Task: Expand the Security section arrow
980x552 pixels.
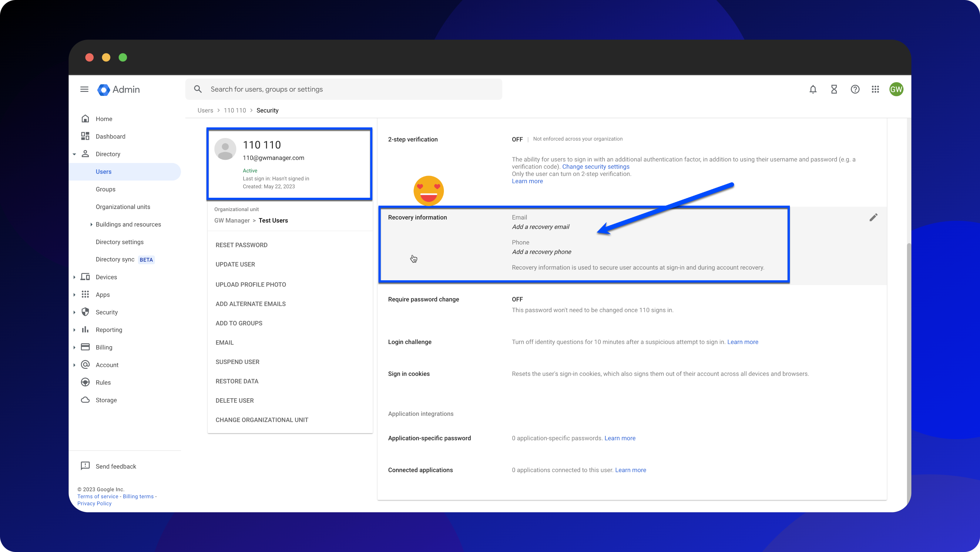Action: coord(74,312)
